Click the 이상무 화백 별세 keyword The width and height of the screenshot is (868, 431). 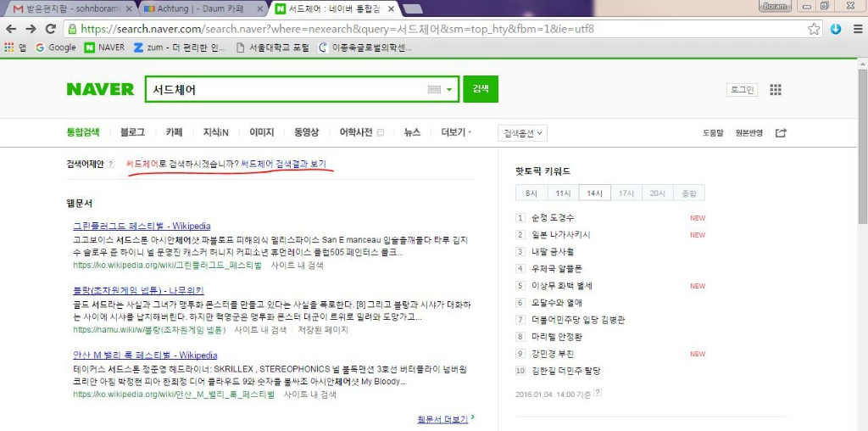(x=563, y=286)
